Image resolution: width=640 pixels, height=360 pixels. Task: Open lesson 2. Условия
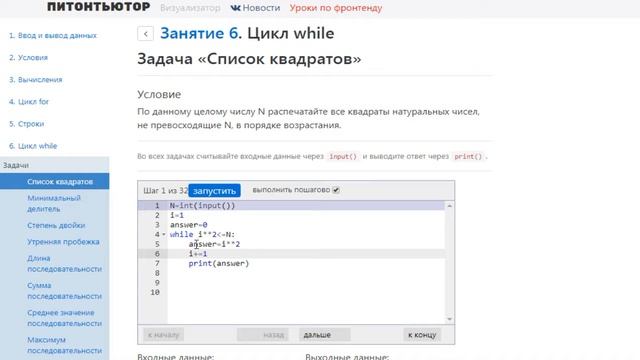(x=28, y=58)
